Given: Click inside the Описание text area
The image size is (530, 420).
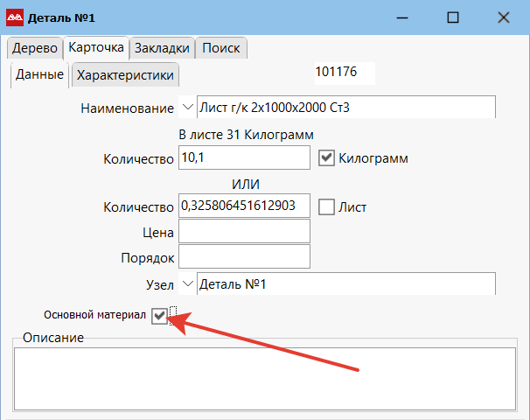Looking at the screenshot, I should coord(264,376).
